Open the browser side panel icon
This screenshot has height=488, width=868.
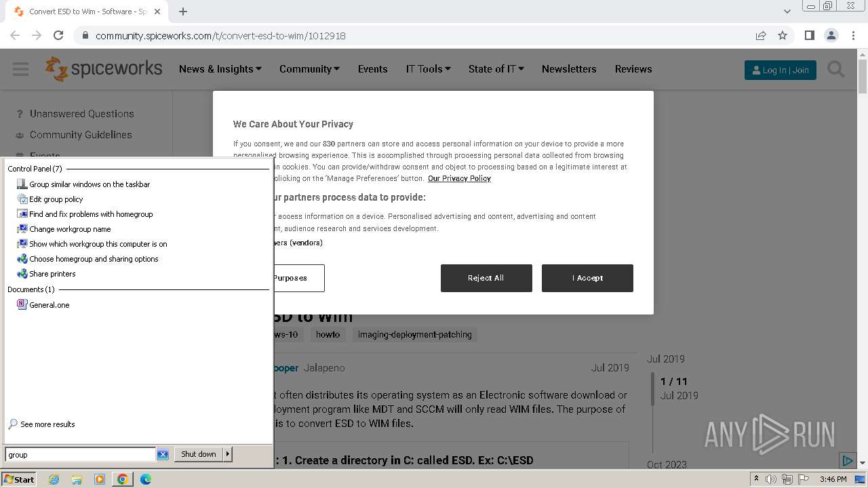coord(809,35)
